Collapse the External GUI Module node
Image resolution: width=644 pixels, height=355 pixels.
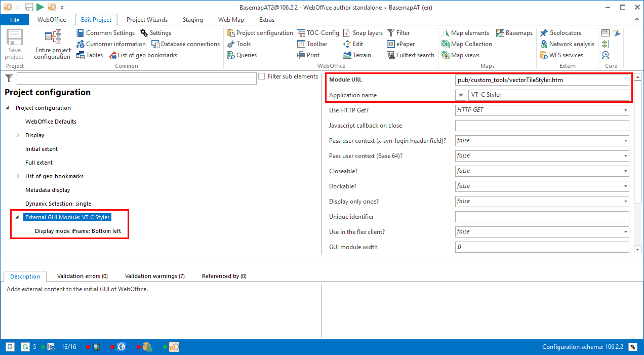pyautogui.click(x=18, y=217)
